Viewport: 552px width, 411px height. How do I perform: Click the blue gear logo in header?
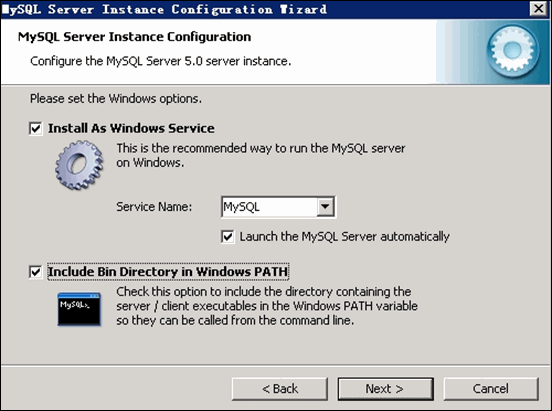(513, 51)
